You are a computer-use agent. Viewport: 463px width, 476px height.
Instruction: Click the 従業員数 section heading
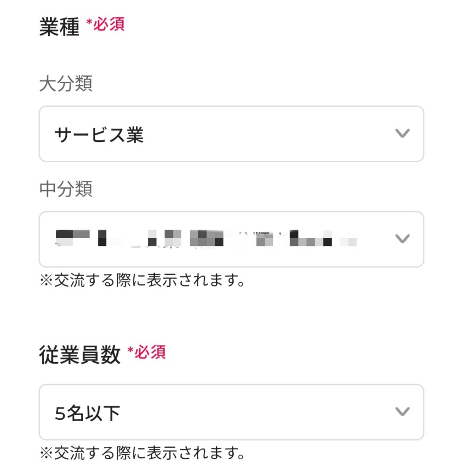pos(79,355)
